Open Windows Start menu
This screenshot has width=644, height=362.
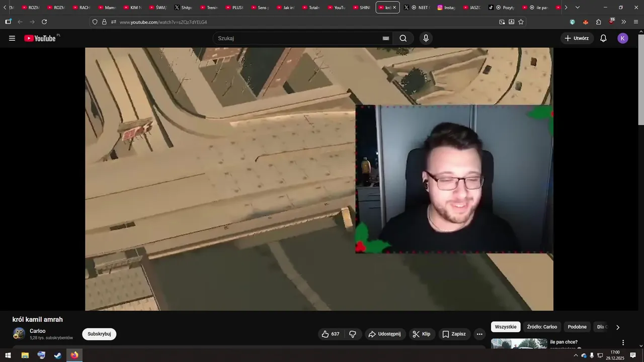(x=8, y=355)
